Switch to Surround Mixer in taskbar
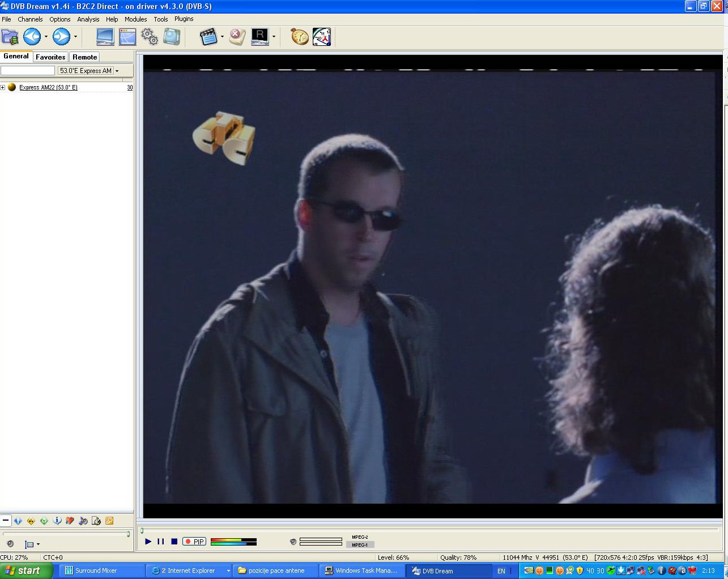 [x=101, y=571]
